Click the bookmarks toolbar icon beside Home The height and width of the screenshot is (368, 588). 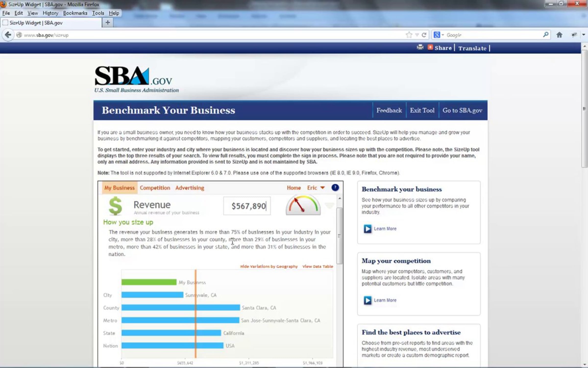574,35
